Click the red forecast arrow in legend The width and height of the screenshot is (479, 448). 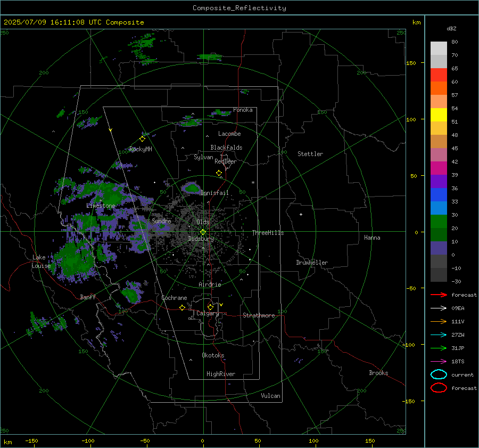coord(439,295)
